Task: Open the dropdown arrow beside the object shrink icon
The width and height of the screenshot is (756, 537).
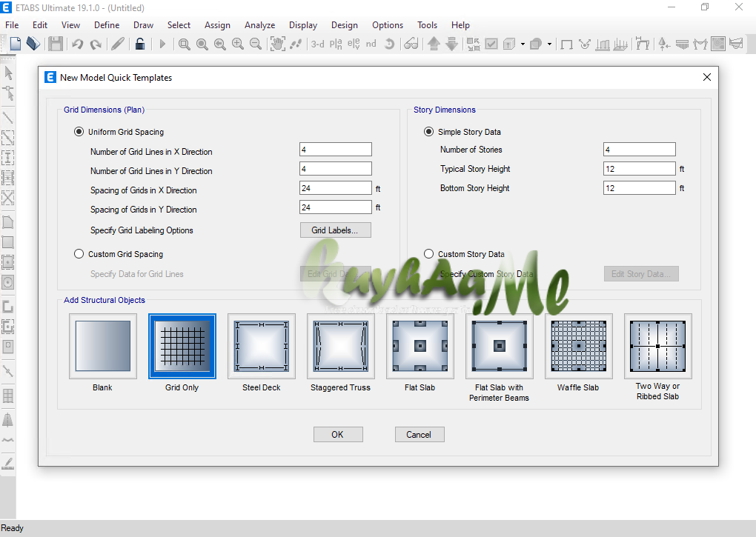Action: click(x=549, y=44)
